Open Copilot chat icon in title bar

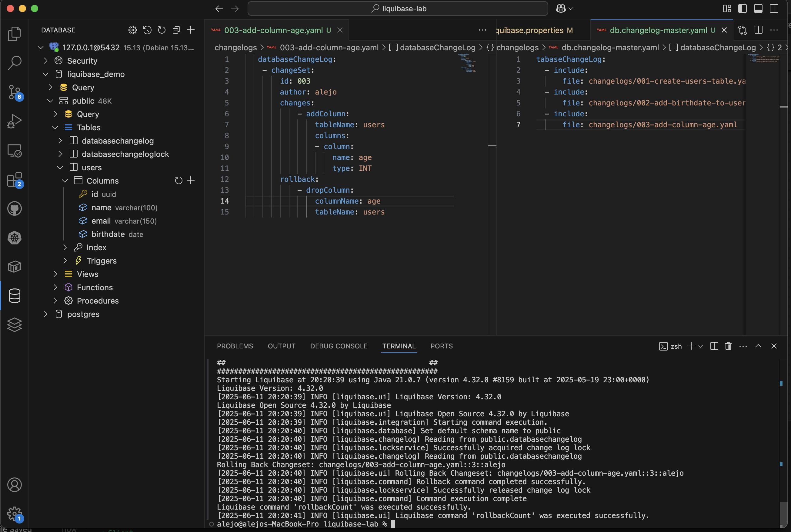click(561, 8)
